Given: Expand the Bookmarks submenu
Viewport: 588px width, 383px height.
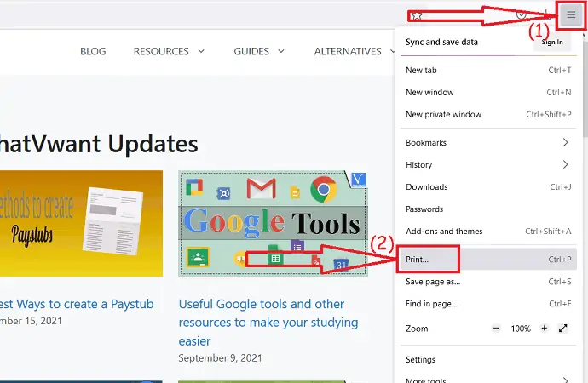Looking at the screenshot, I should point(488,142).
